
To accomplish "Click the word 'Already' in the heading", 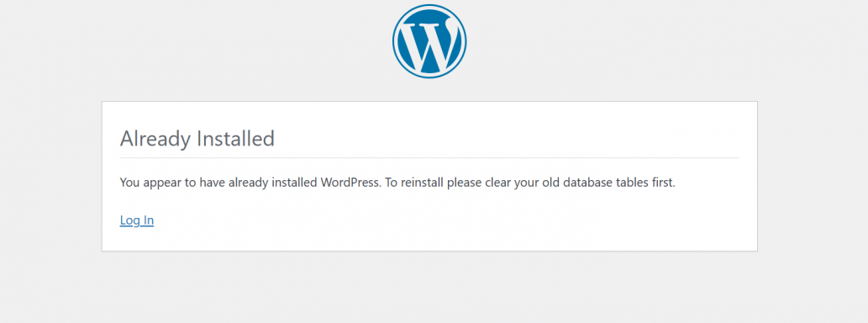I will pyautogui.click(x=155, y=140).
